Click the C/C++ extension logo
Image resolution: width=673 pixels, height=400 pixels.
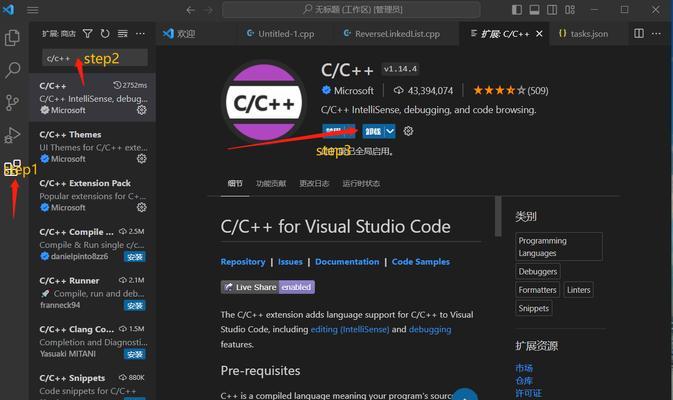pyautogui.click(x=264, y=102)
